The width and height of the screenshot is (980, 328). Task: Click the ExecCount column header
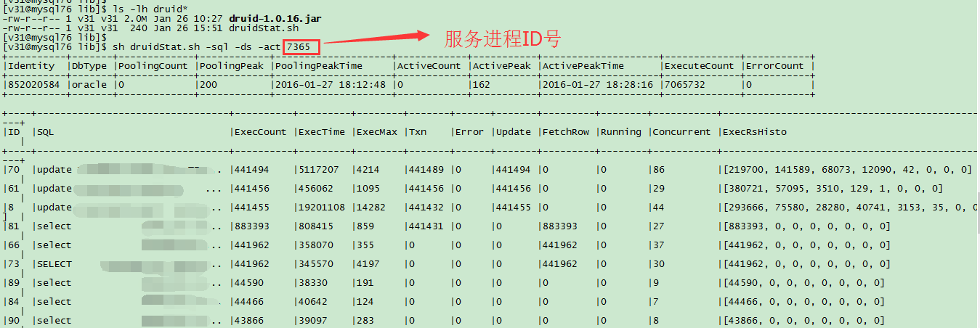259,132
